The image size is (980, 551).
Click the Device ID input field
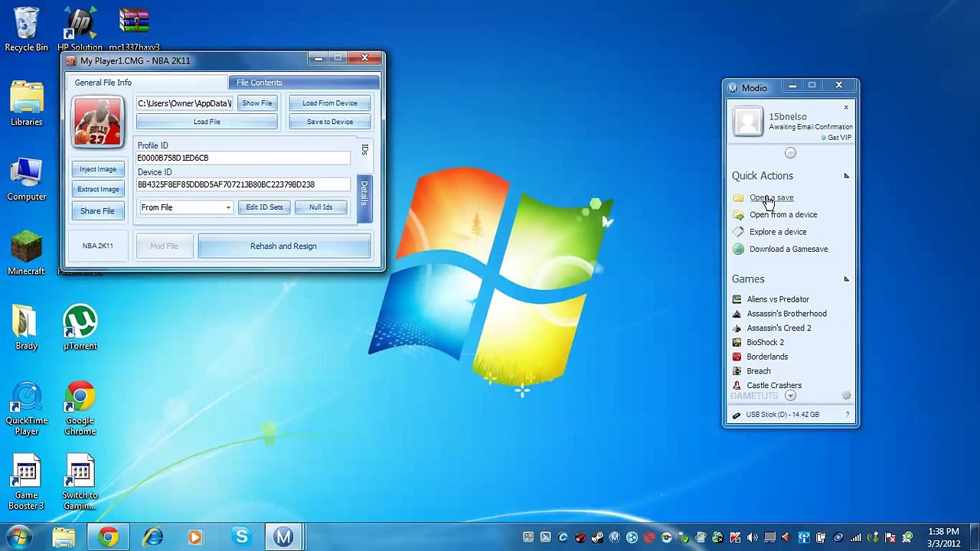pyautogui.click(x=243, y=184)
